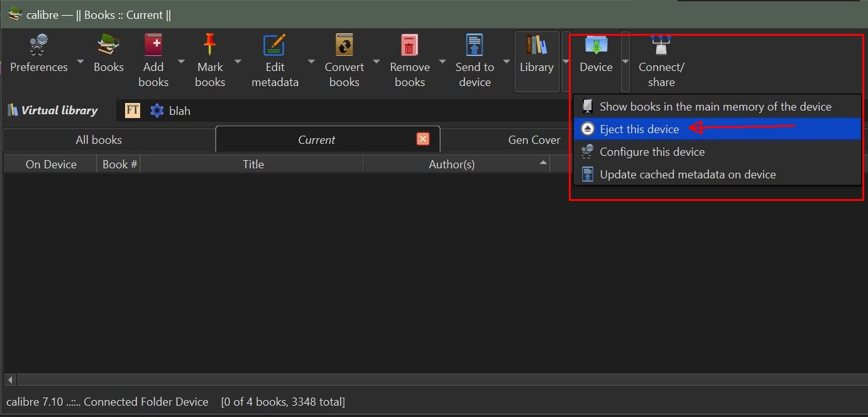The image size is (868, 417).
Task: Expand the Edit metadata dropdown arrow
Action: pos(311,62)
